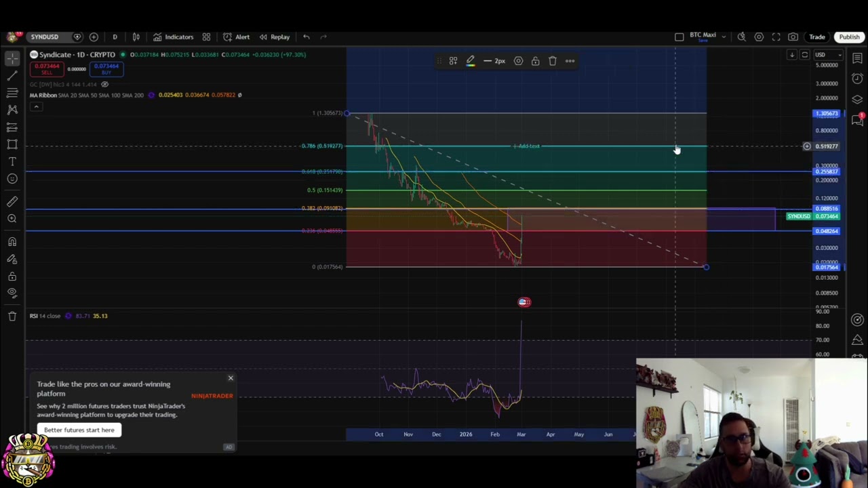This screenshot has width=868, height=488.
Task: Expand BTC Maxi layout dropdown arrow
Action: click(x=724, y=37)
